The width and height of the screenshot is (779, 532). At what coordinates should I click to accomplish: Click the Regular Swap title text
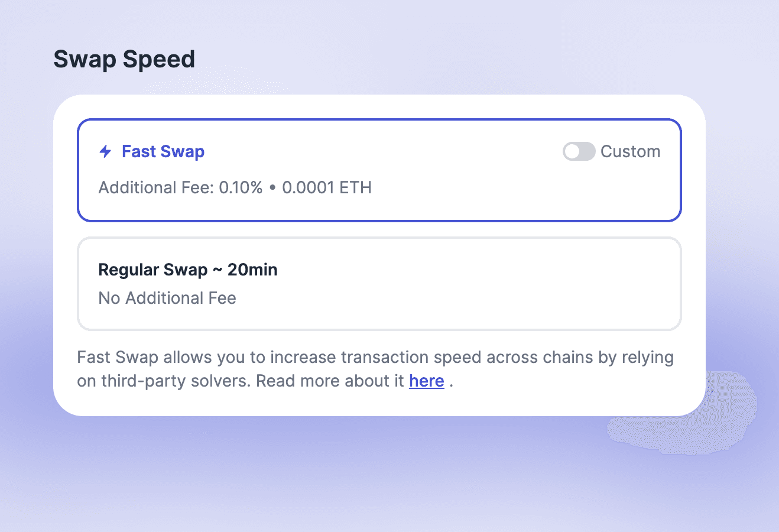point(152,270)
